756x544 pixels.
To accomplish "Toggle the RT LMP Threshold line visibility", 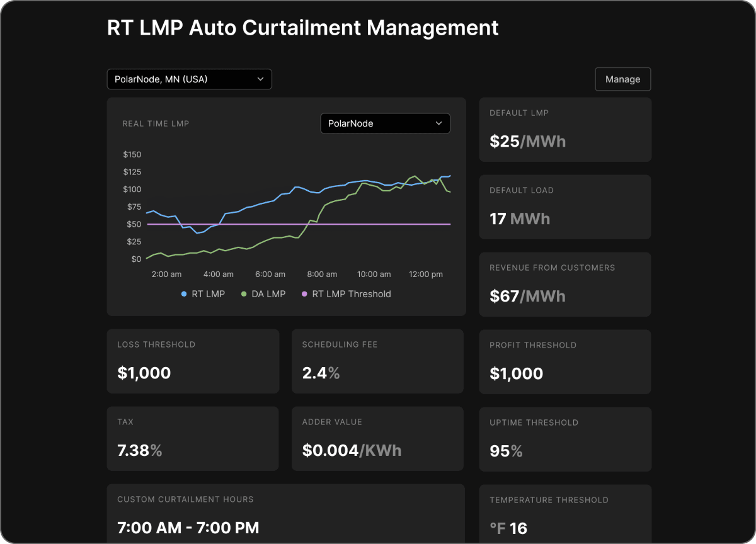I will [x=346, y=294].
